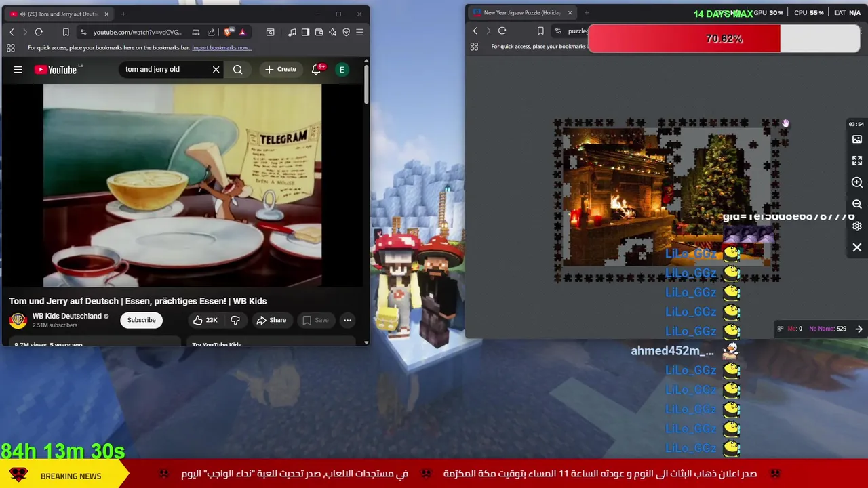
Task: Open WB Kids Deutschland channel name
Action: point(66,316)
